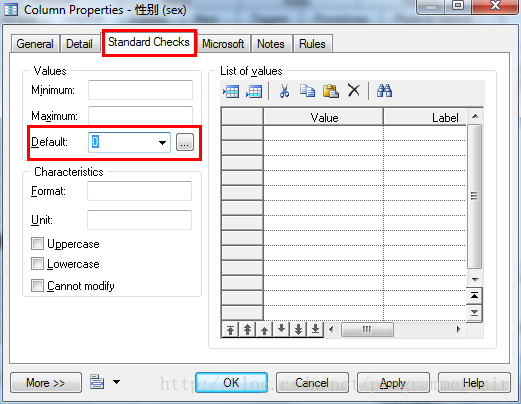Open the dropdown arrow next to properties icon
This screenshot has width=521, height=404.
click(116, 382)
